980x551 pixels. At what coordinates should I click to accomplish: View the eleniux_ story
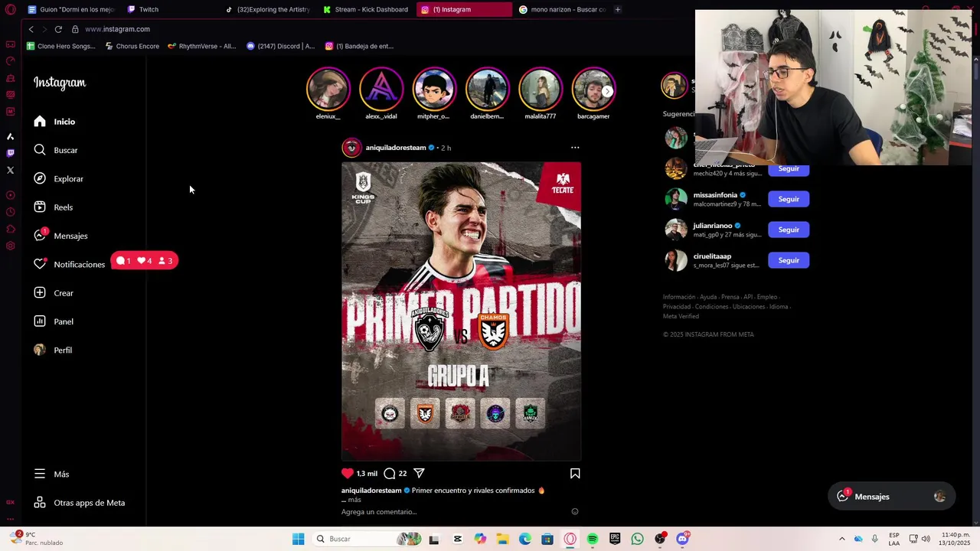click(328, 93)
